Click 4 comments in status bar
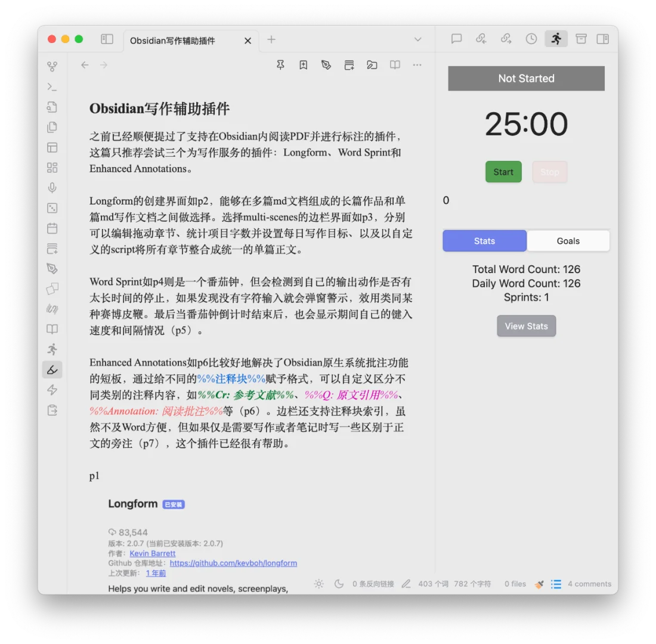This screenshot has width=656, height=644. 589,584
